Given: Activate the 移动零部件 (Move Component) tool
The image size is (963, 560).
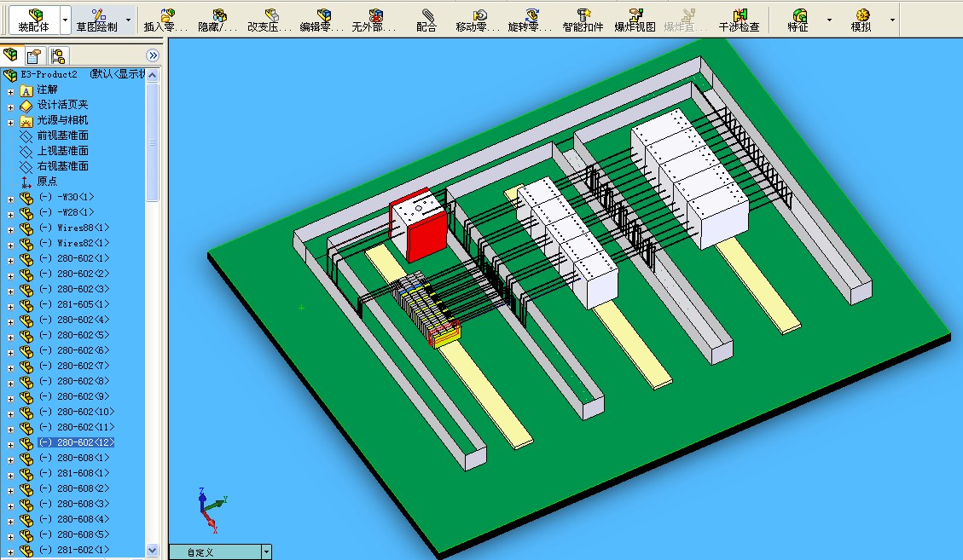Looking at the screenshot, I should tap(480, 17).
